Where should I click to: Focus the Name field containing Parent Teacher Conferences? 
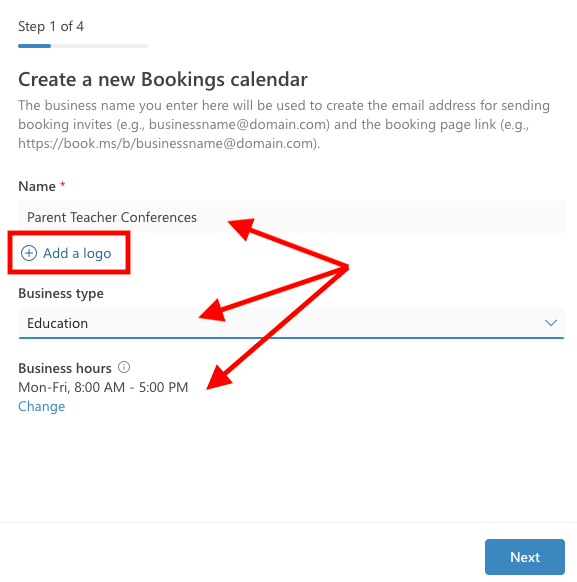(x=291, y=217)
